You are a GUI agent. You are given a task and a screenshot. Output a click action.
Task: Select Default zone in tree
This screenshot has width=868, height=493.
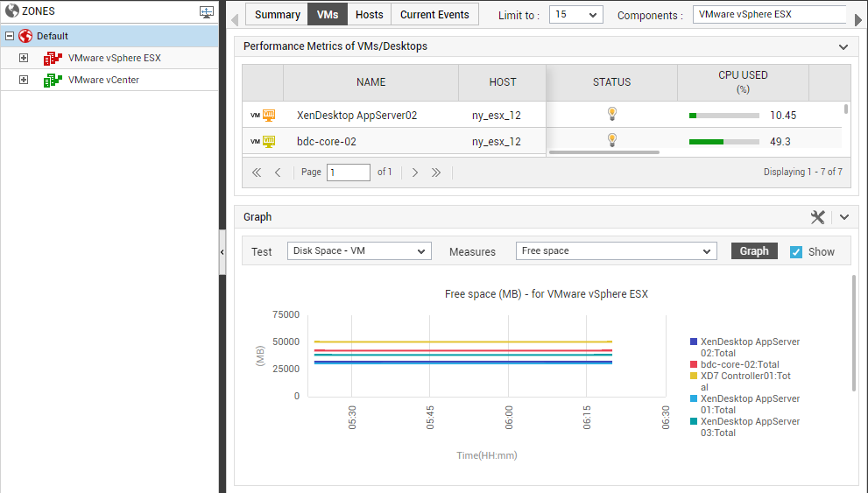52,36
